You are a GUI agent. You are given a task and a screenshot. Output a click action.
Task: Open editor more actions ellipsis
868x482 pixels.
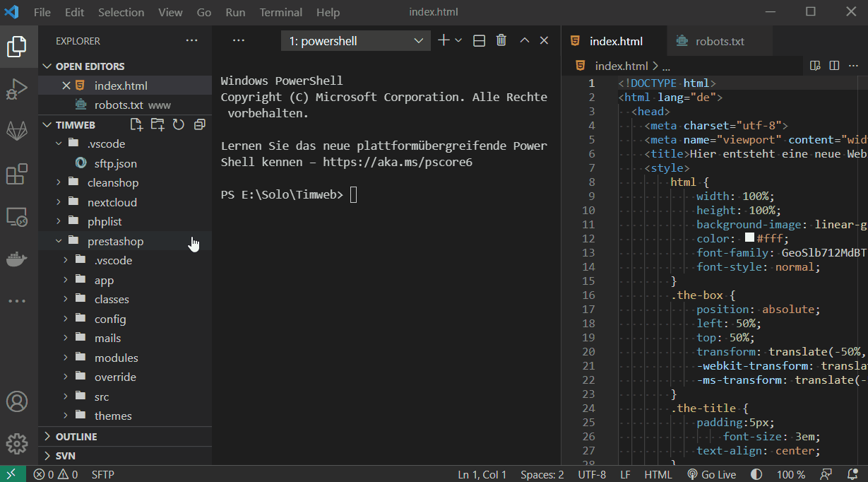point(854,66)
